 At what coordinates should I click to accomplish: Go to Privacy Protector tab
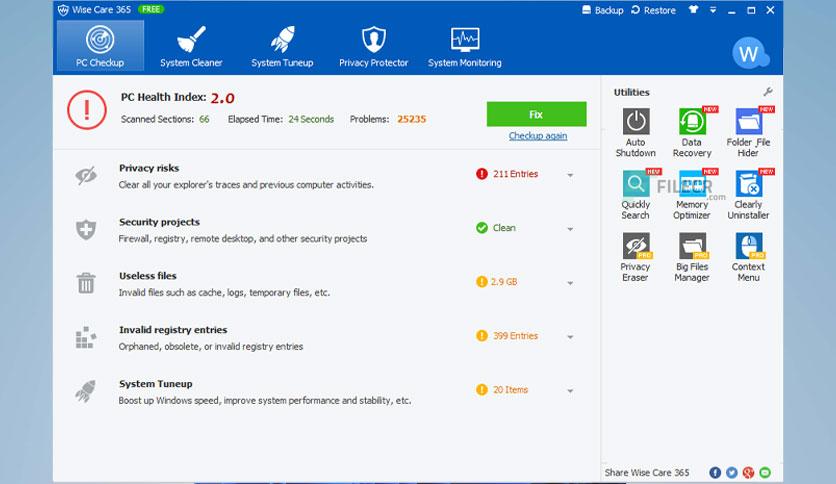373,46
